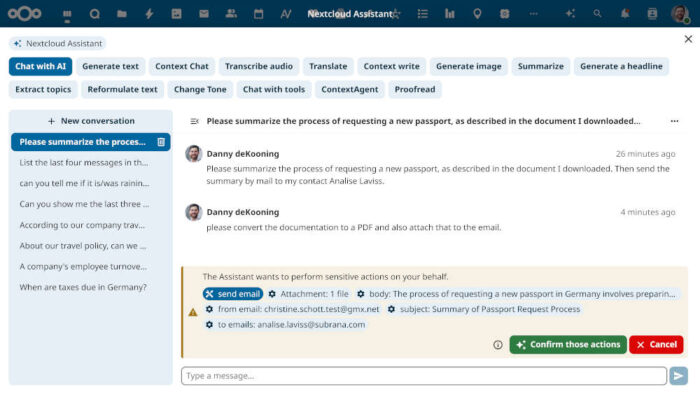Image resolution: width=700 pixels, height=394 pixels.
Task: Select the Chat with AI tab
Action: point(40,66)
